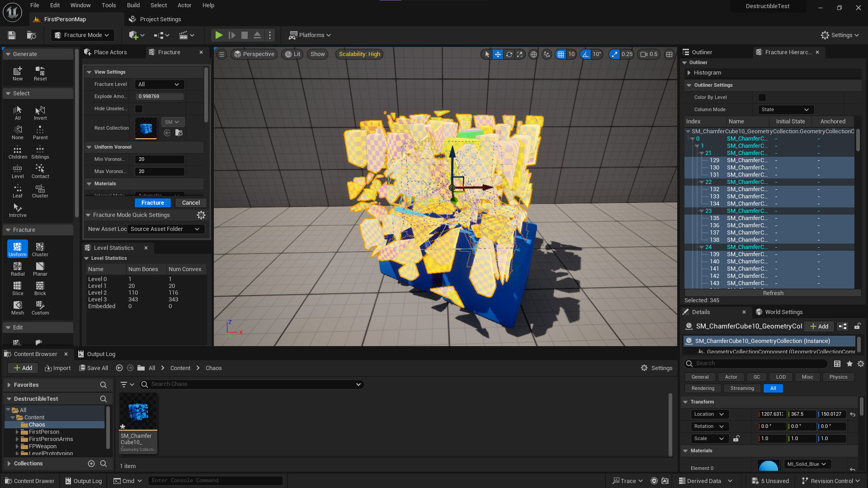Viewport: 868px width, 488px height.
Task: Click the Physics filter button in Details
Action: 838,377
